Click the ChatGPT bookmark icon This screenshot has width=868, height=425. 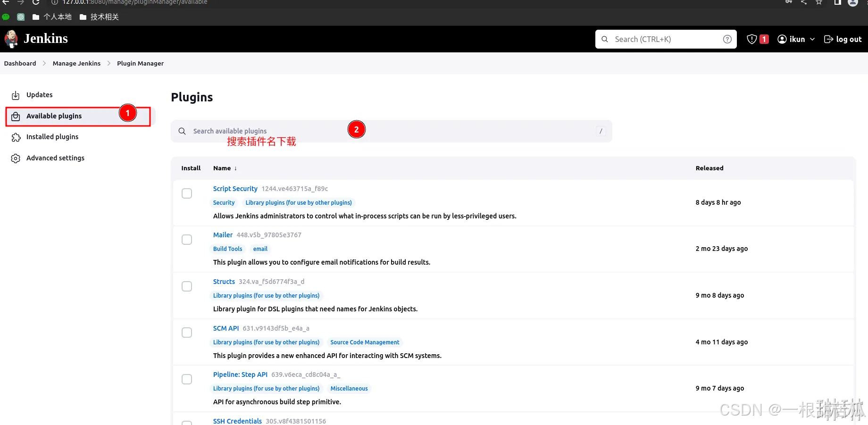pyautogui.click(x=21, y=17)
